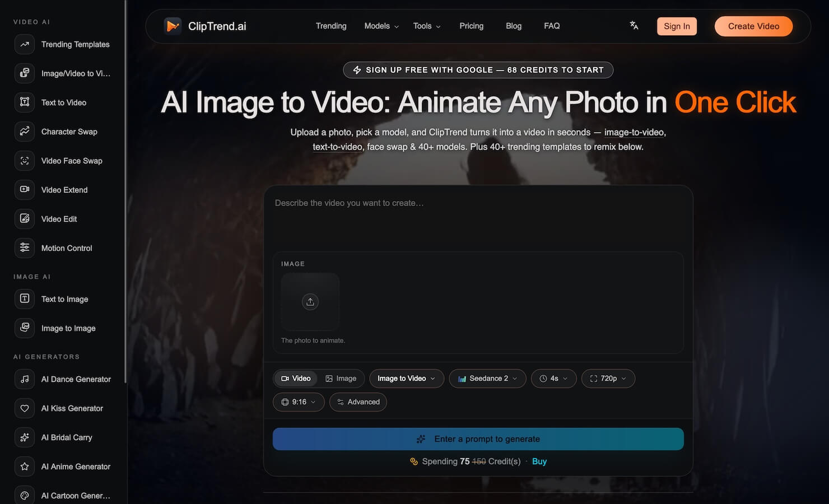
Task: Click the Image to Image icon
Action: [x=25, y=328]
